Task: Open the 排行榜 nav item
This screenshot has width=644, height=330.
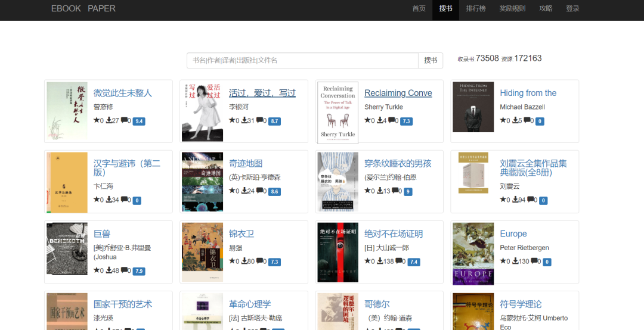Action: 476,8
